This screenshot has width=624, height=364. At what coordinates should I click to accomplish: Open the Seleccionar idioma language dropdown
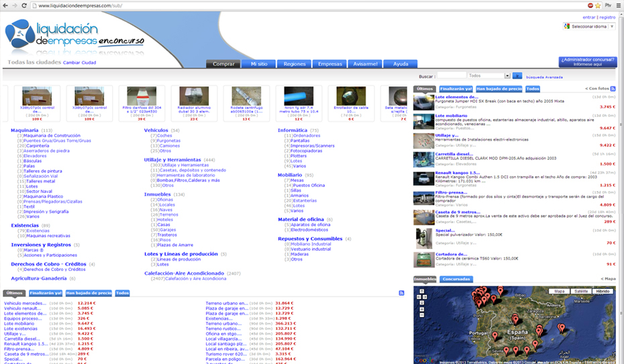click(x=589, y=26)
